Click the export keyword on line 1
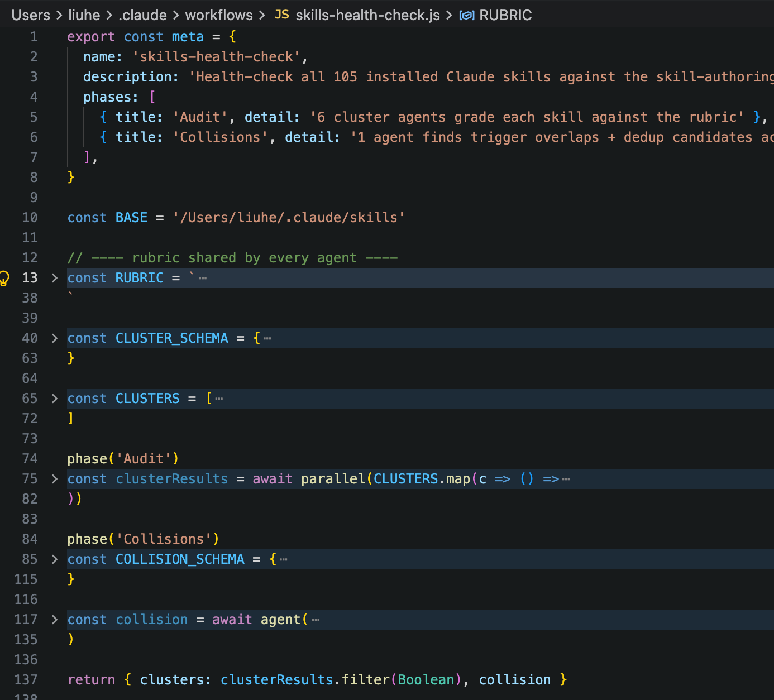 pyautogui.click(x=91, y=37)
